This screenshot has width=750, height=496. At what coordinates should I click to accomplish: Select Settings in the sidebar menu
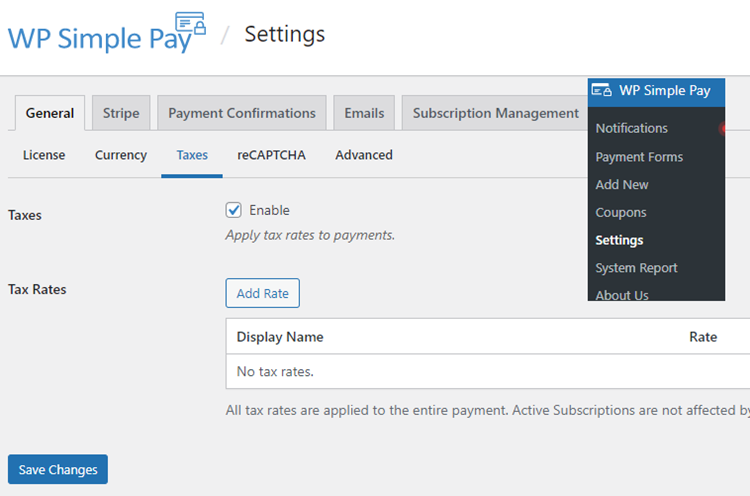[619, 240]
